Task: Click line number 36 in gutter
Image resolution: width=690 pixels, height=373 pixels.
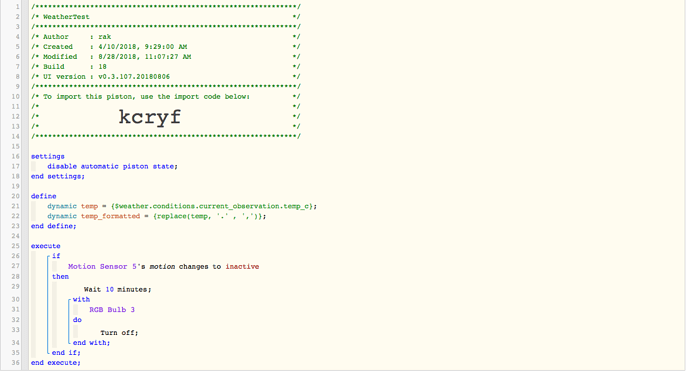Action: point(15,363)
